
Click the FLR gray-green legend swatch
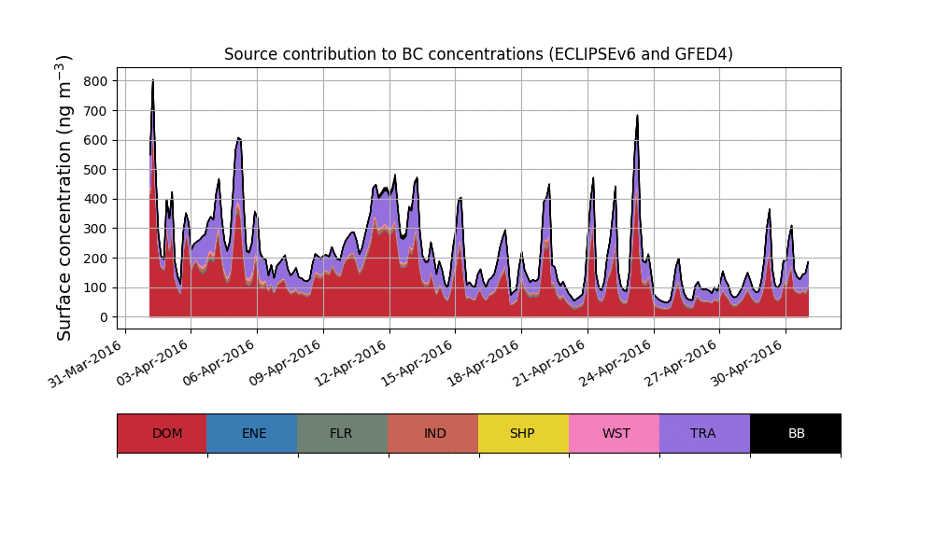pyautogui.click(x=343, y=433)
